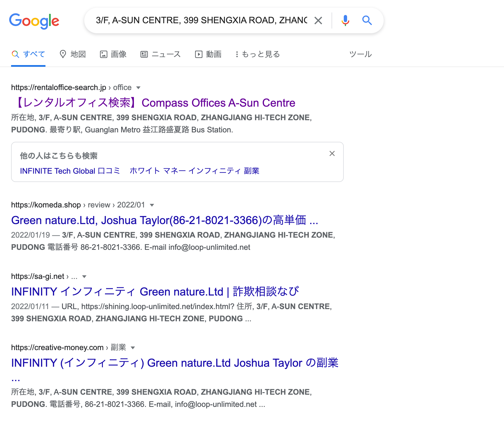This screenshot has width=504, height=421.
Task: Open the 動画 tab
Action: click(x=208, y=54)
